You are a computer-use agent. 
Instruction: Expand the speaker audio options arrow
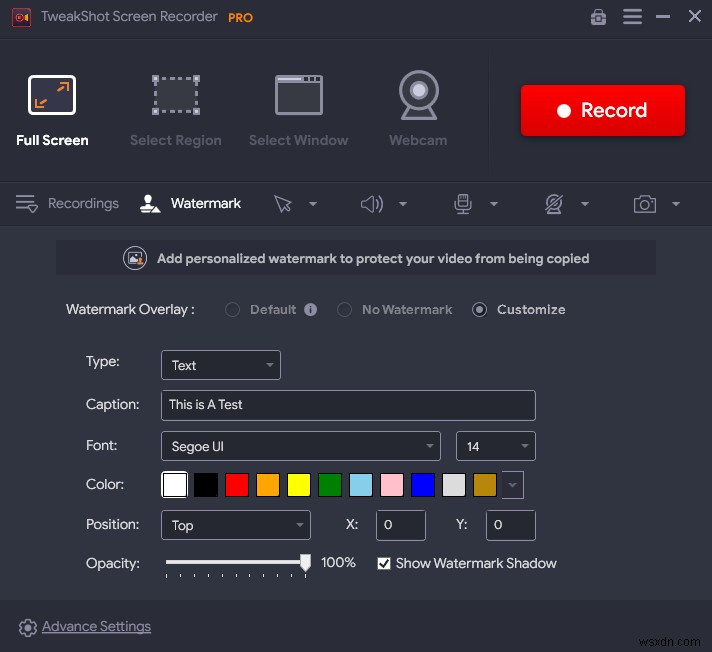tap(403, 204)
